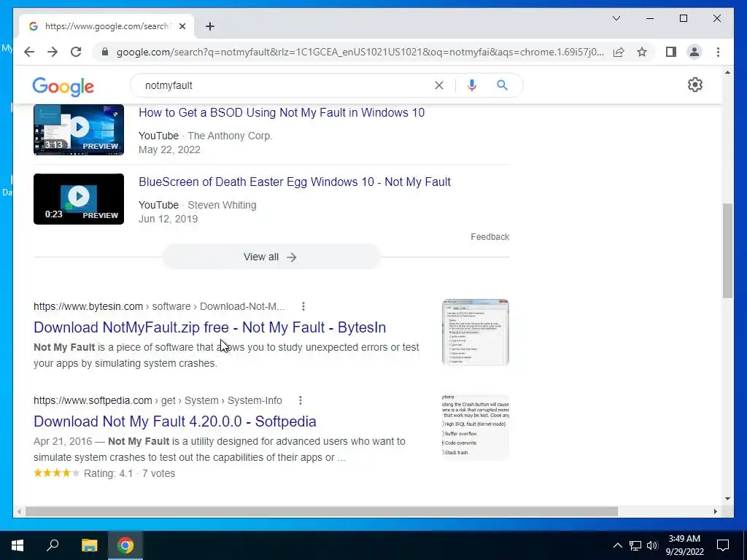Show hidden system tray icons
The image size is (747, 560).
(617, 545)
